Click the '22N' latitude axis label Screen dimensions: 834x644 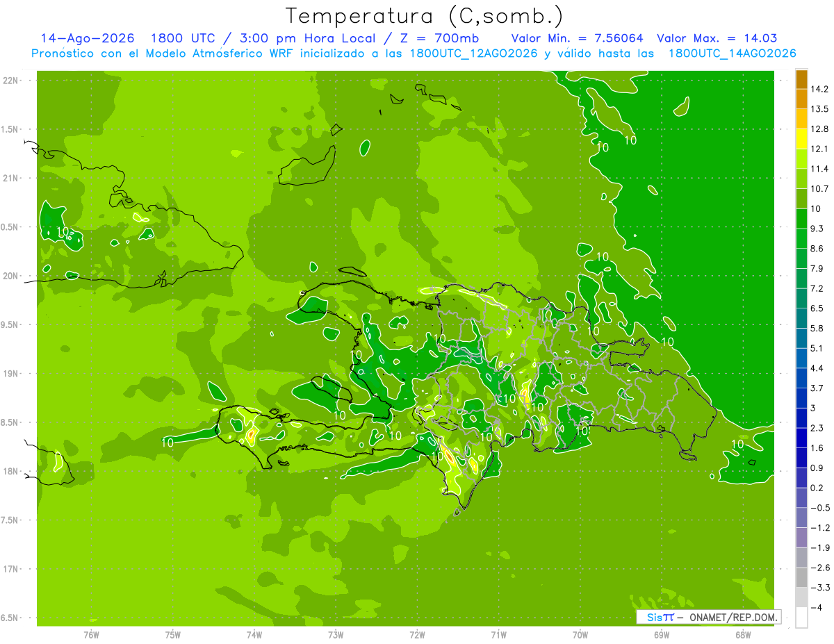[x=11, y=80]
